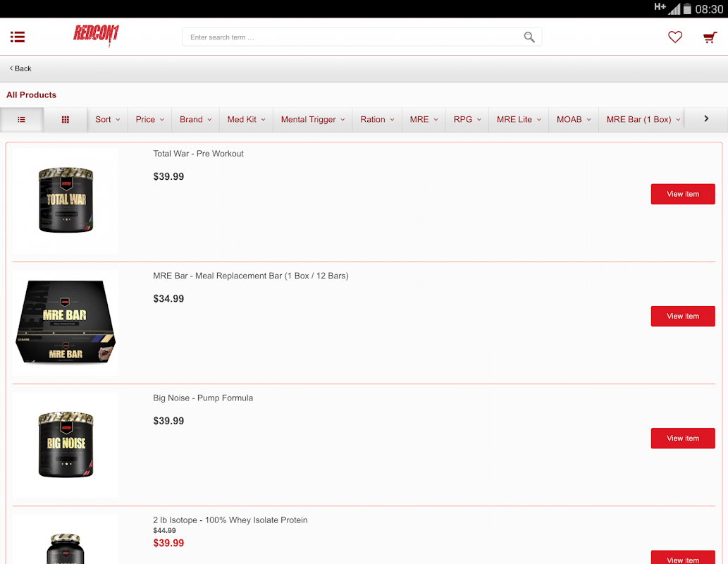Expand the Med Kit filter
This screenshot has height=564, width=728.
(x=246, y=120)
